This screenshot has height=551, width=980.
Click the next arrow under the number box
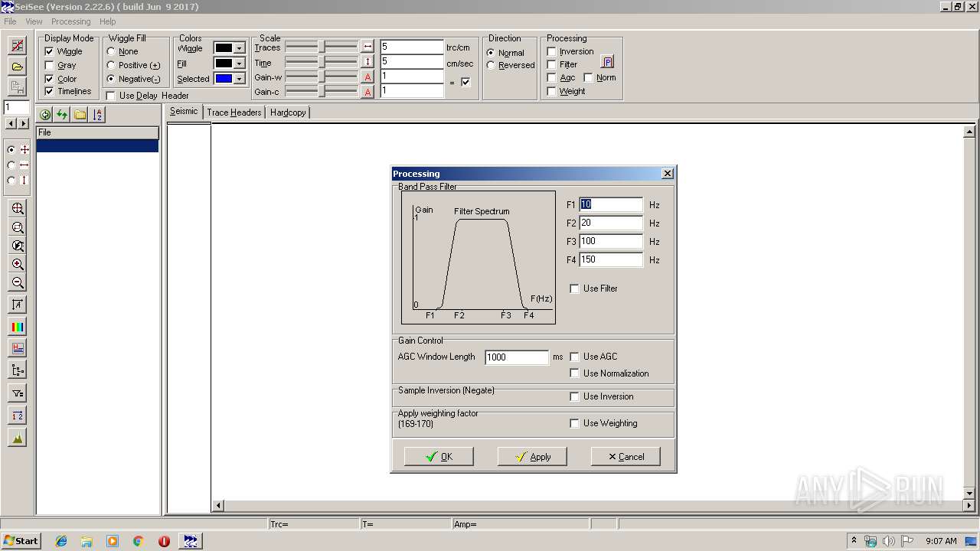(x=23, y=123)
